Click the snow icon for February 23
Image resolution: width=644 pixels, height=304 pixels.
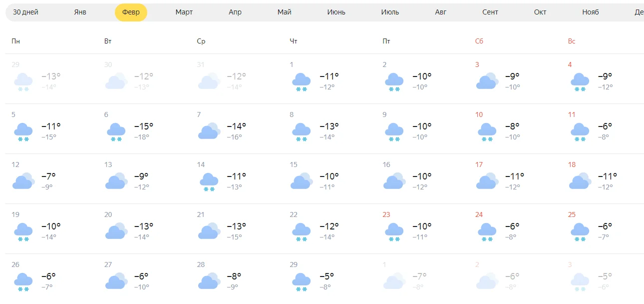[x=394, y=231]
